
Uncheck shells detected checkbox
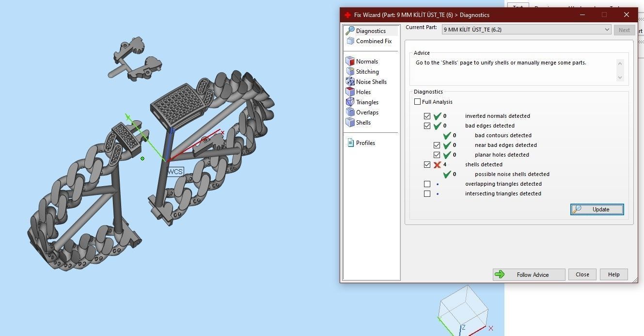(427, 165)
